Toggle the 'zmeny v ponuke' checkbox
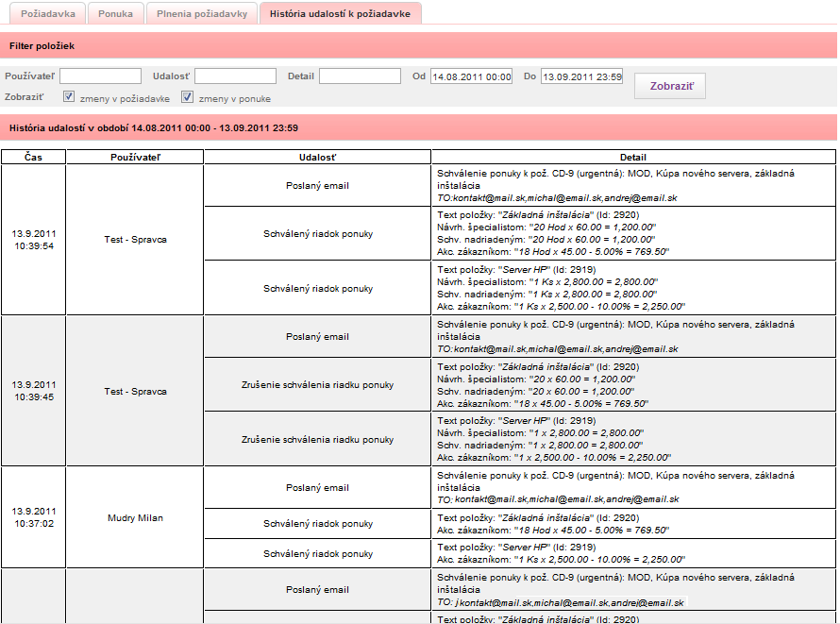Screen dimensions: 840x624 (x=187, y=97)
